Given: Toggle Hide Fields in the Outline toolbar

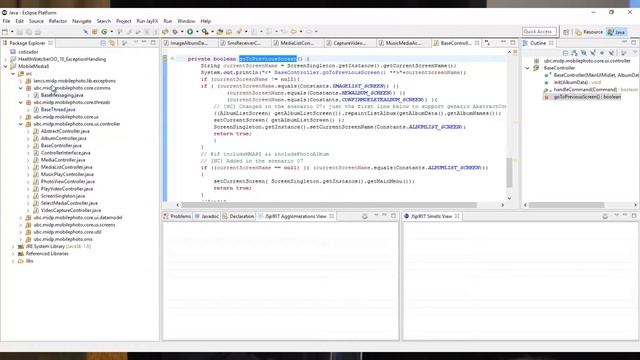Looking at the screenshot, I should pos(584,53).
